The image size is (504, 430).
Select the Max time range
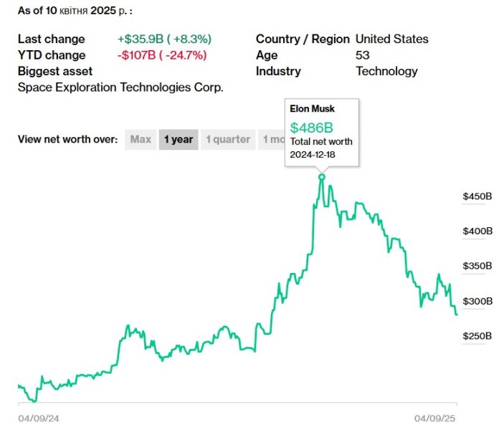coord(141,140)
